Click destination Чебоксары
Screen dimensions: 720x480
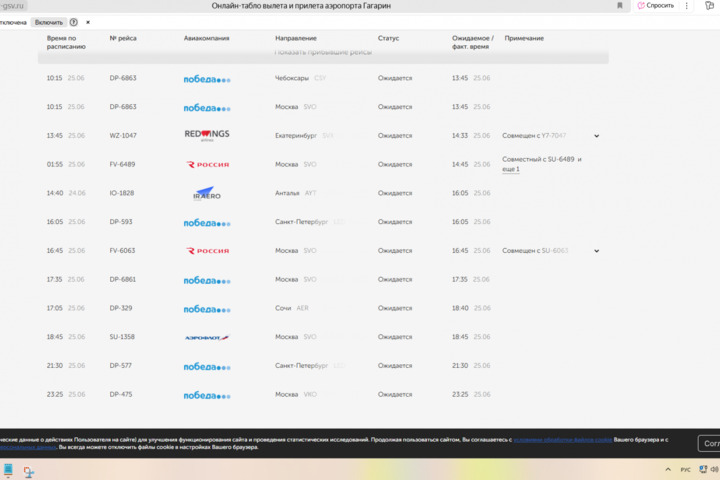pyautogui.click(x=292, y=78)
